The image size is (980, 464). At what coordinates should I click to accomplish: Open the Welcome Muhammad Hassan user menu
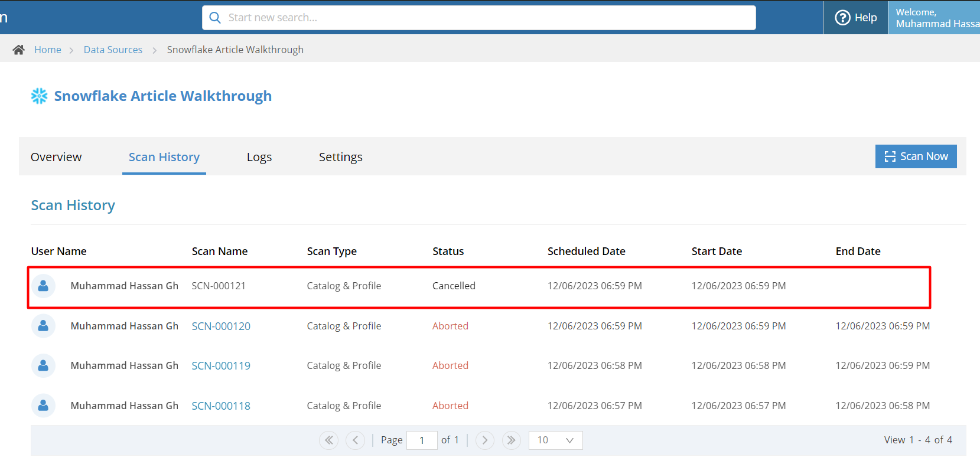934,18
